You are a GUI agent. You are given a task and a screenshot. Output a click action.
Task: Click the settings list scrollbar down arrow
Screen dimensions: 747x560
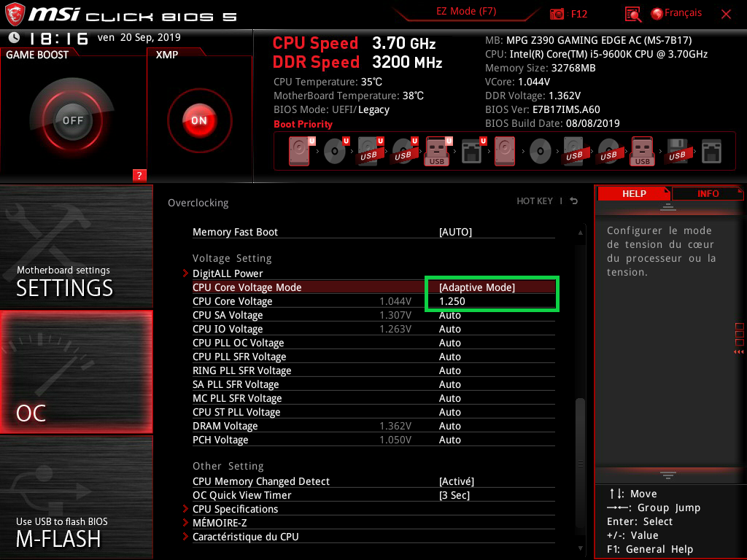coord(580,548)
